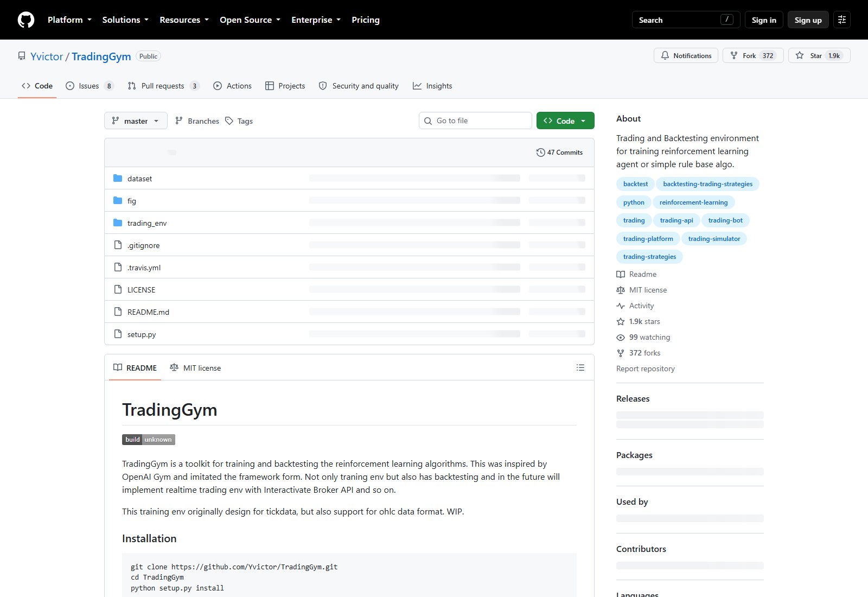This screenshot has height=597, width=868.
Task: Click the repository icon beside Yvictor
Action: pyautogui.click(x=22, y=56)
